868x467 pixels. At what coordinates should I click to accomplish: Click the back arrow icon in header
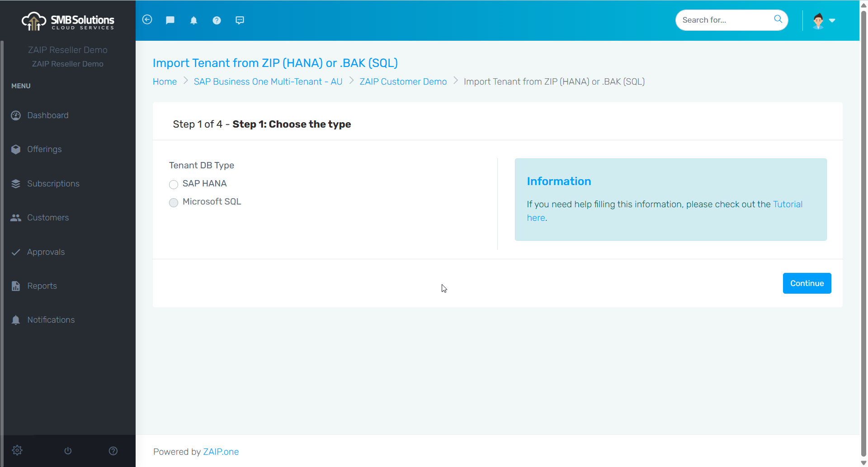(147, 19)
